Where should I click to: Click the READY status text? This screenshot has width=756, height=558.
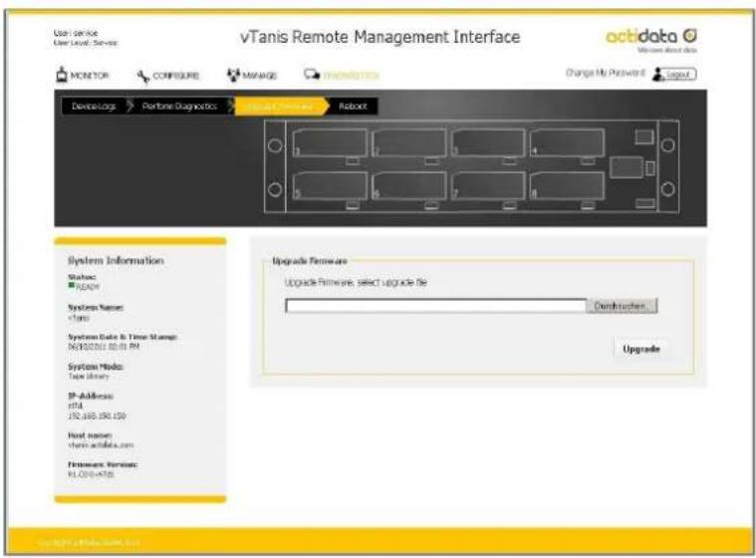89,287
